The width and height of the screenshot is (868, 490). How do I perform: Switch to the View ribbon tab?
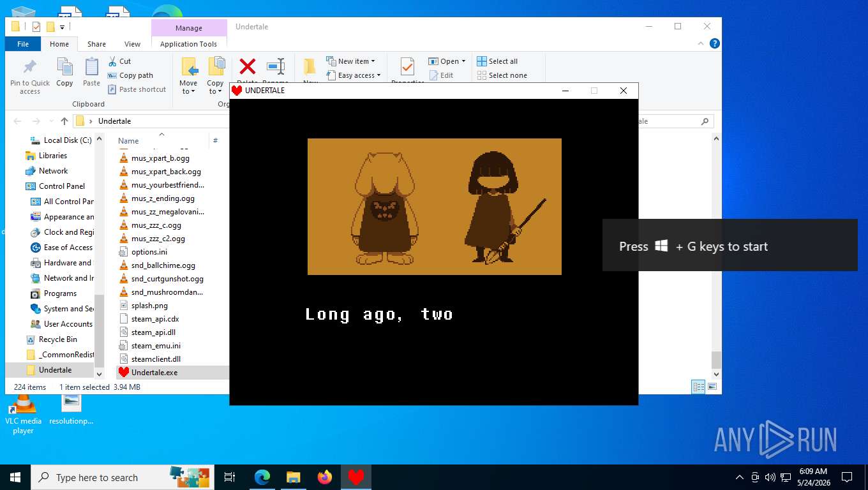133,44
